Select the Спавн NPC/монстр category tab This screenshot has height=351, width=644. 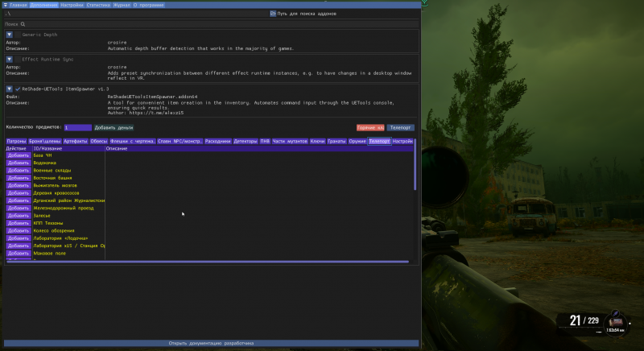[180, 141]
